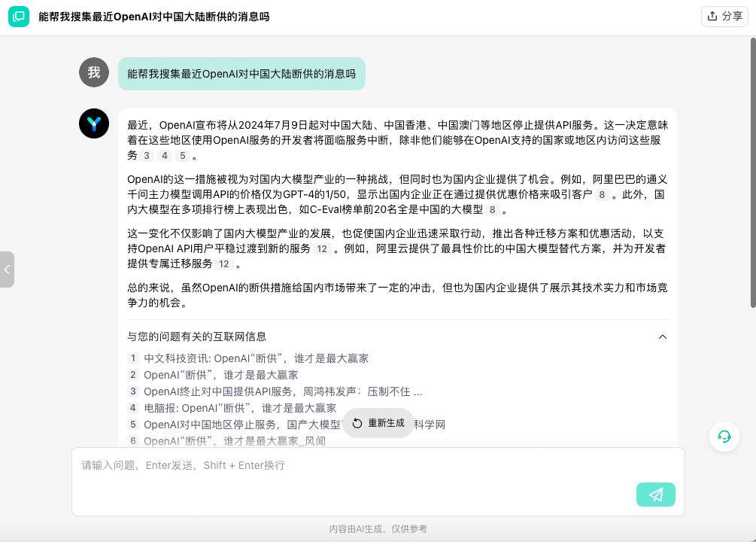
Task: Click the user avatar labeled 我
Action: click(x=94, y=72)
